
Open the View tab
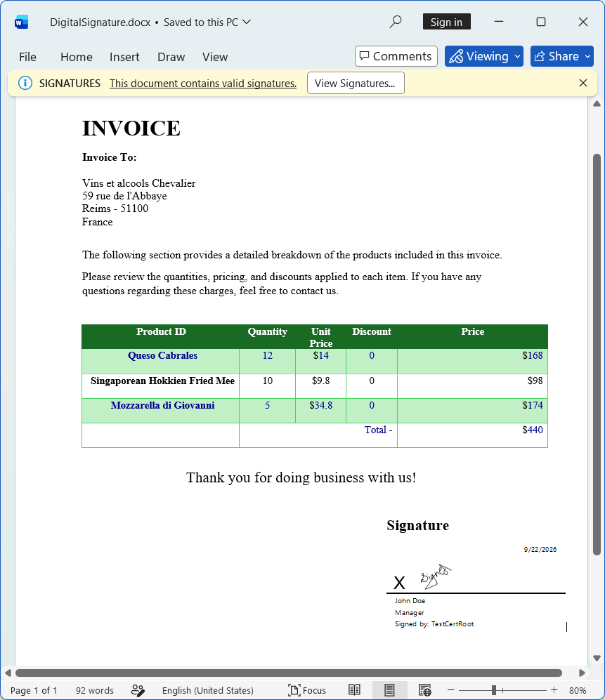(215, 57)
